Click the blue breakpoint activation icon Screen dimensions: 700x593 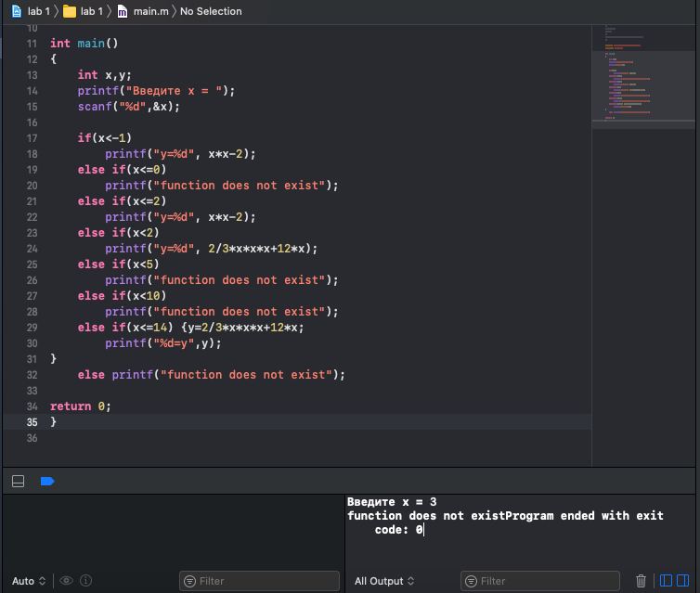47,481
